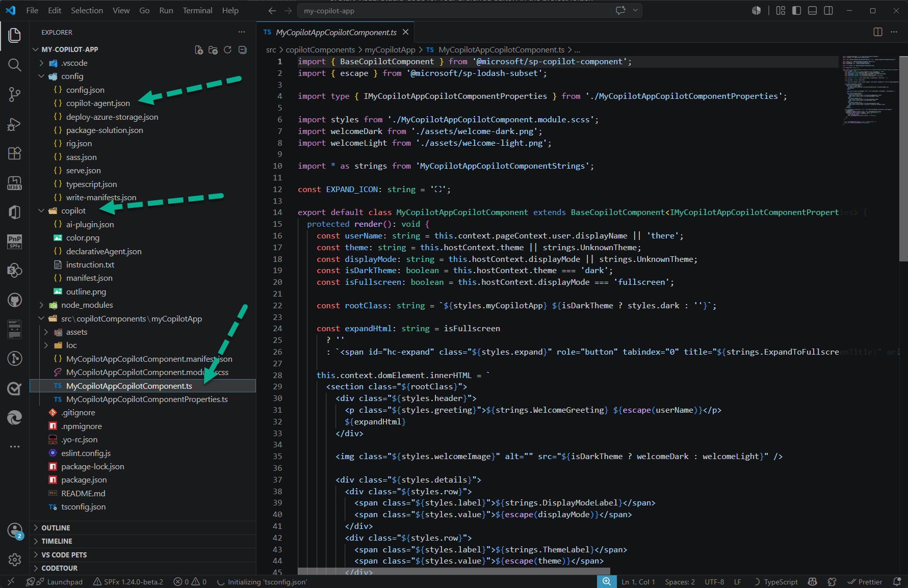Open the GitHub view in activity bar
This screenshot has height=588, width=908.
[x=14, y=300]
